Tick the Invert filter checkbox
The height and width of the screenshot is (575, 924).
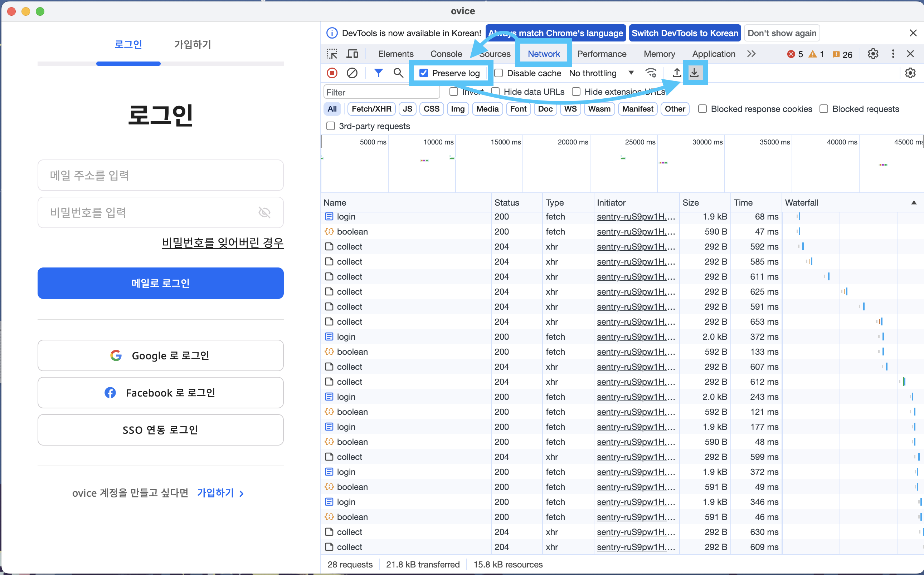click(454, 92)
